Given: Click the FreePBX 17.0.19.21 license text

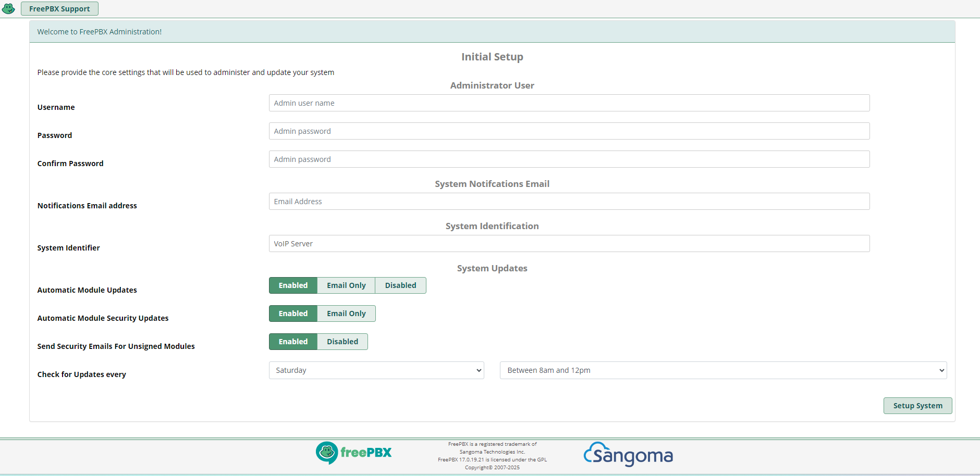Looking at the screenshot, I should [x=492, y=460].
